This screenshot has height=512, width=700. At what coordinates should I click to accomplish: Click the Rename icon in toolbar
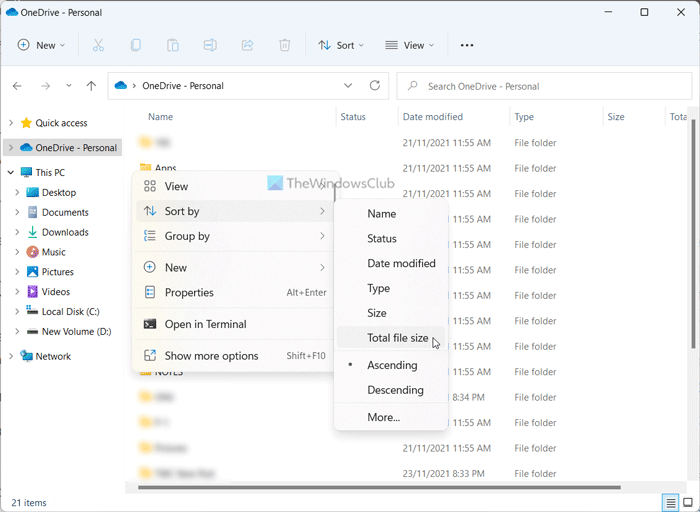pyautogui.click(x=210, y=45)
